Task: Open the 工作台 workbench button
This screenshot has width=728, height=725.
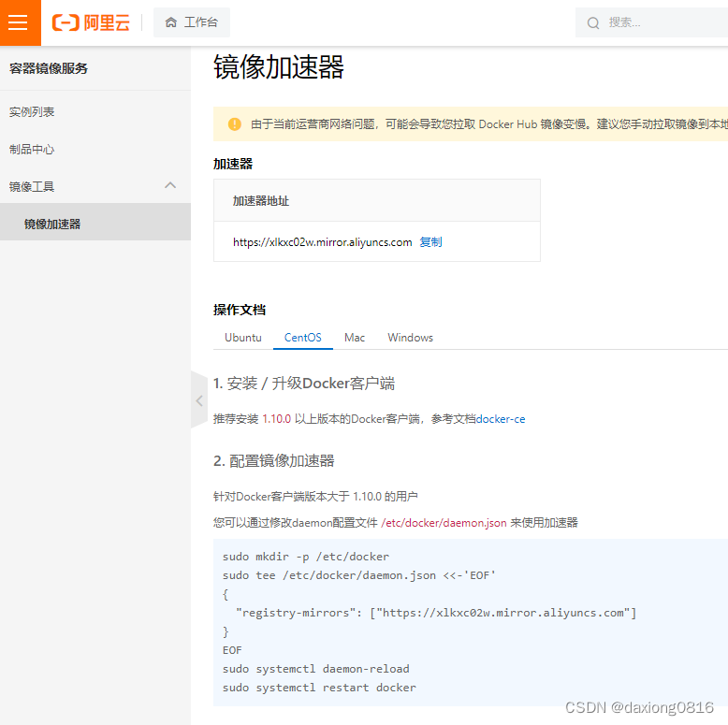Action: 191,22
